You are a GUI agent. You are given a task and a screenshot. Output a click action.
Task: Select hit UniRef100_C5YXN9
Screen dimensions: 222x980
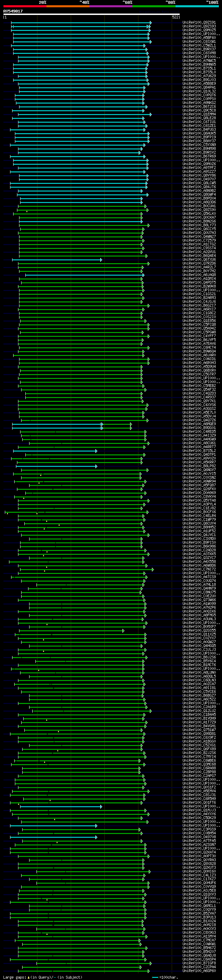click(x=199, y=145)
